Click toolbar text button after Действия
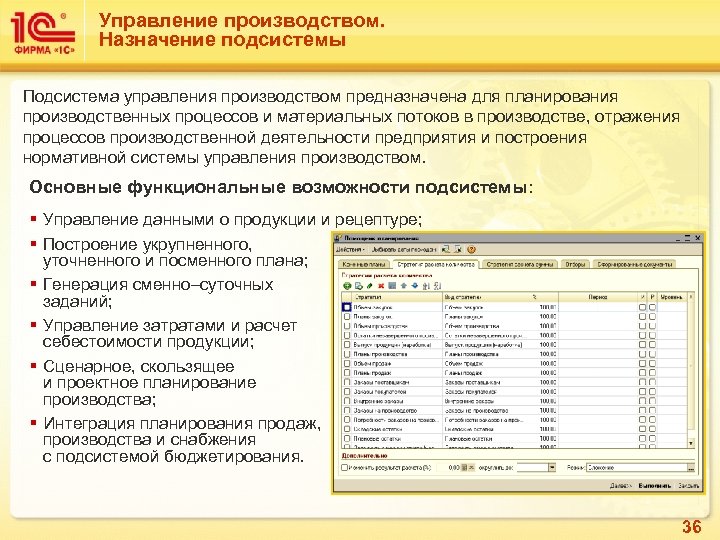Viewport: 720px width, 540px height. pos(404,250)
